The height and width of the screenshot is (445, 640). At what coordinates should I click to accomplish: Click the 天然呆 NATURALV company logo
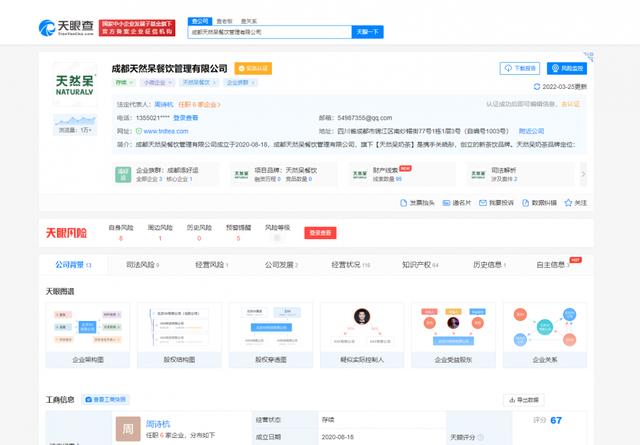click(75, 85)
